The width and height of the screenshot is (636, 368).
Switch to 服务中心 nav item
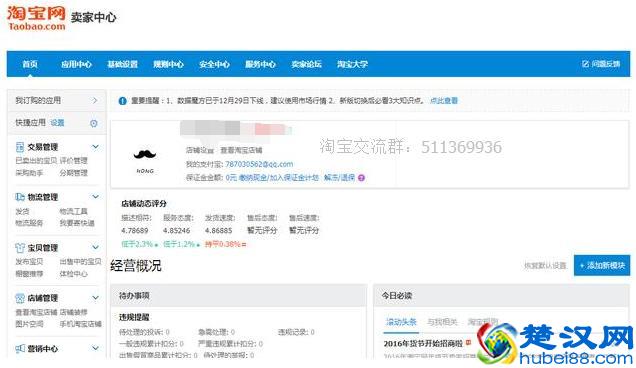point(260,64)
